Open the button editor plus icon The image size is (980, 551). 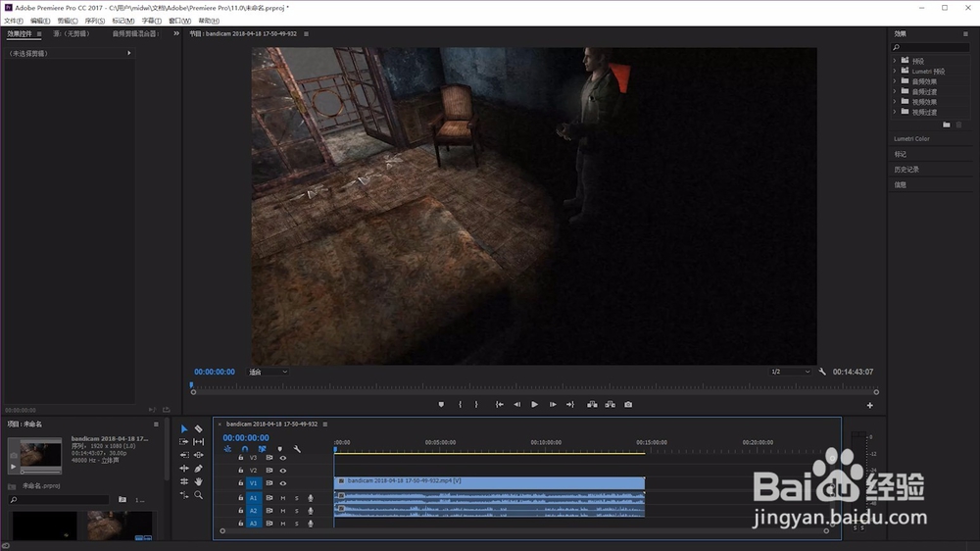coord(869,405)
